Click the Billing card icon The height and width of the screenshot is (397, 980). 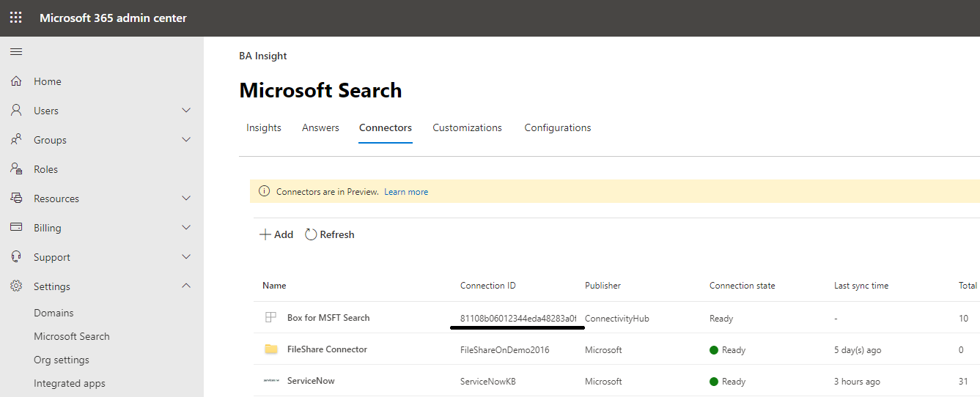click(16, 228)
